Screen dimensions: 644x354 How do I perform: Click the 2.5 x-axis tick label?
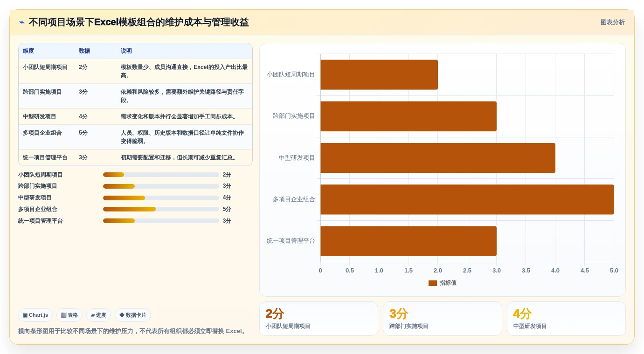(467, 271)
